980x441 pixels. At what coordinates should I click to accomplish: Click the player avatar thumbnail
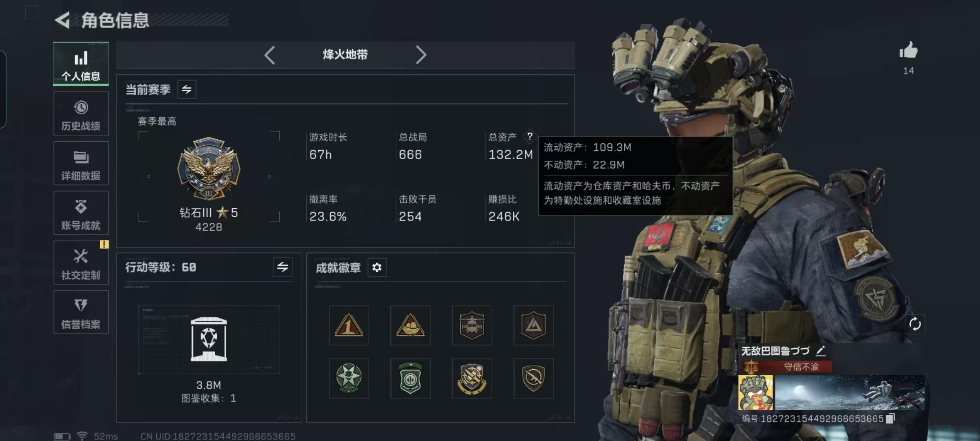756,392
